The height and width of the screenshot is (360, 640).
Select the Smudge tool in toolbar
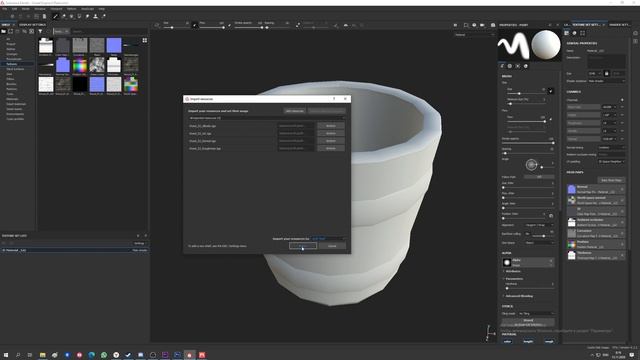87,16
